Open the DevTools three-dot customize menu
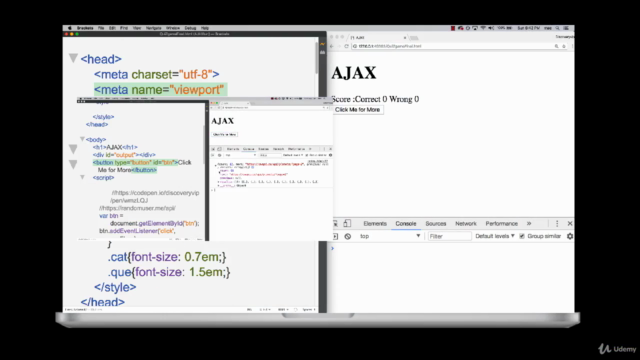The width and height of the screenshot is (640, 360). (557, 224)
